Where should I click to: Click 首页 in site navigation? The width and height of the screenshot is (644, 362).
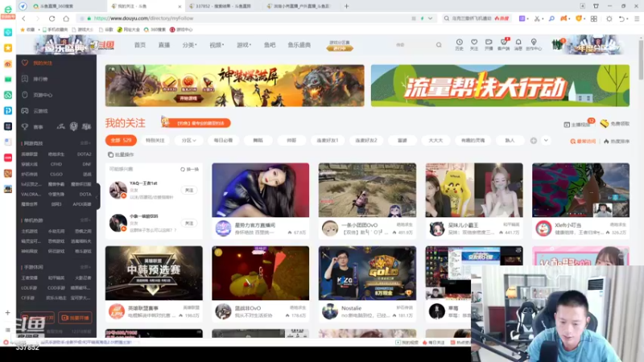[x=140, y=45]
